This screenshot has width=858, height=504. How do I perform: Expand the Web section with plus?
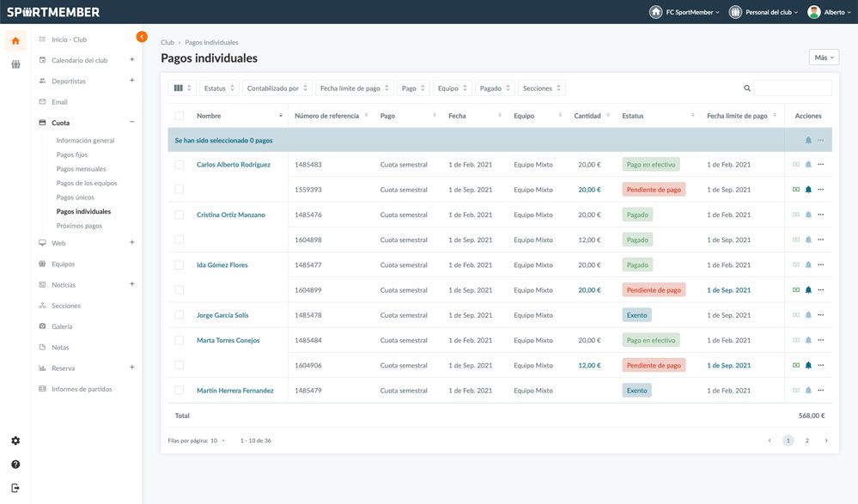(x=132, y=242)
